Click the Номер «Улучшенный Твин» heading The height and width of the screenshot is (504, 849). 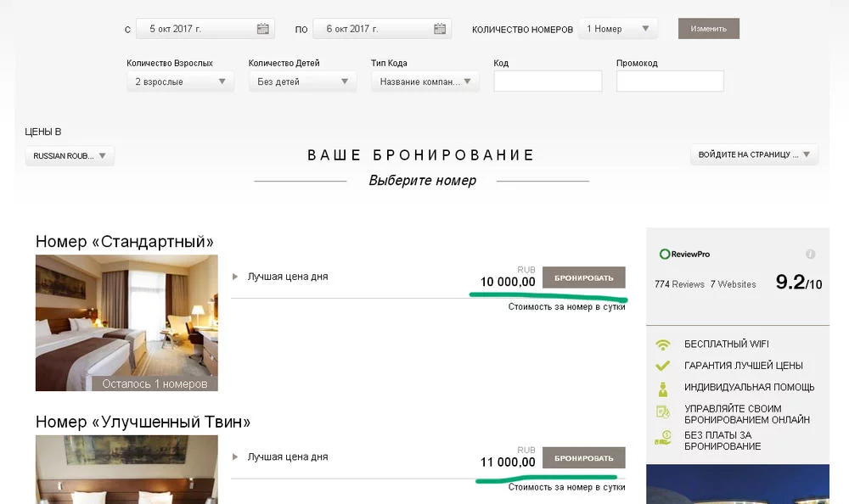click(x=143, y=422)
